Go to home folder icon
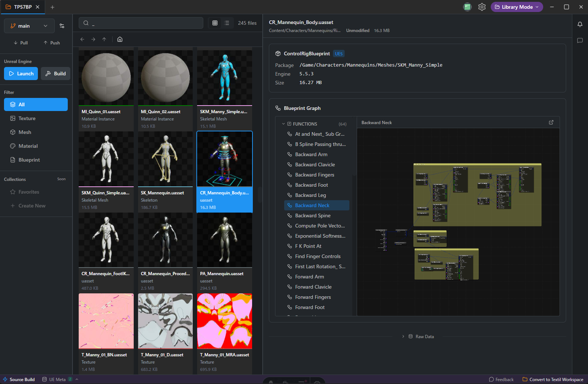Viewport: 588px width, 384px height. (x=120, y=39)
